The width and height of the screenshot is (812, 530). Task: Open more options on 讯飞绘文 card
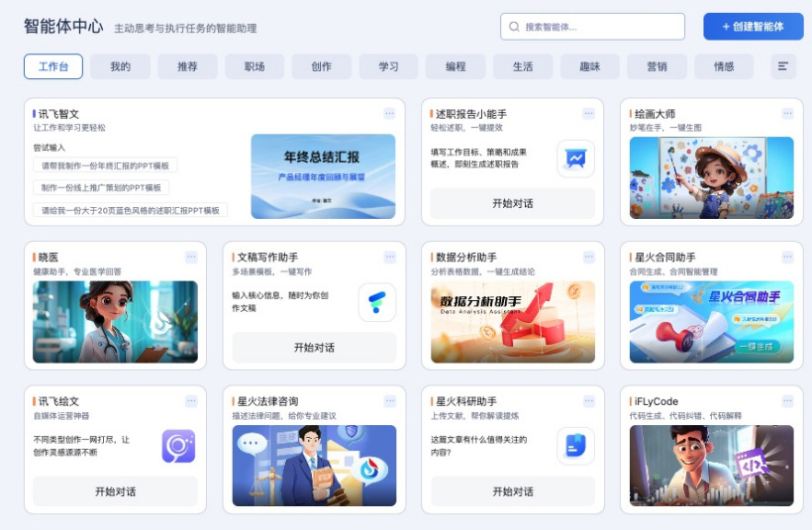pyautogui.click(x=191, y=400)
